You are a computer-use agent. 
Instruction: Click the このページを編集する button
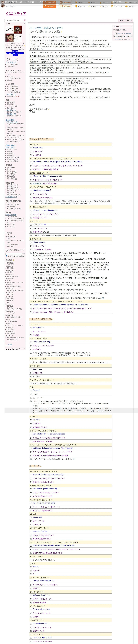pos(125,20)
